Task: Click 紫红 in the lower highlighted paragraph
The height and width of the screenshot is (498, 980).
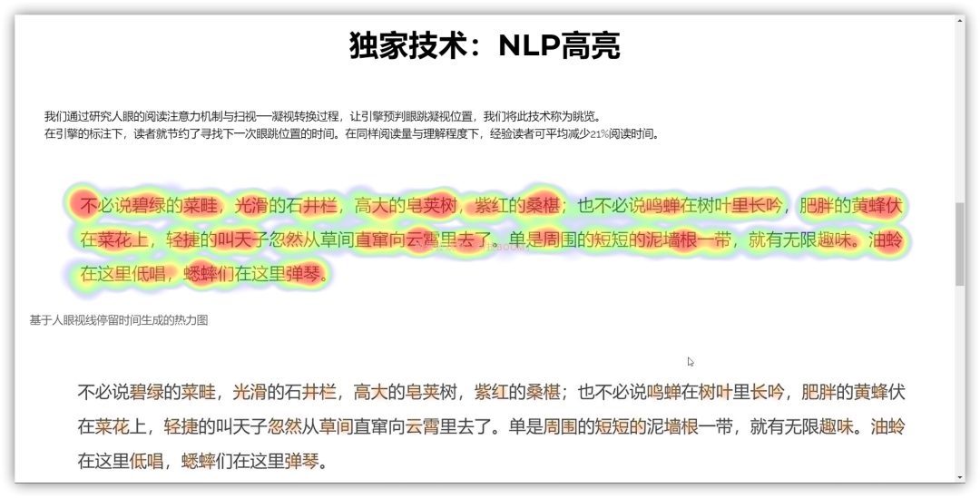Action: (491, 393)
